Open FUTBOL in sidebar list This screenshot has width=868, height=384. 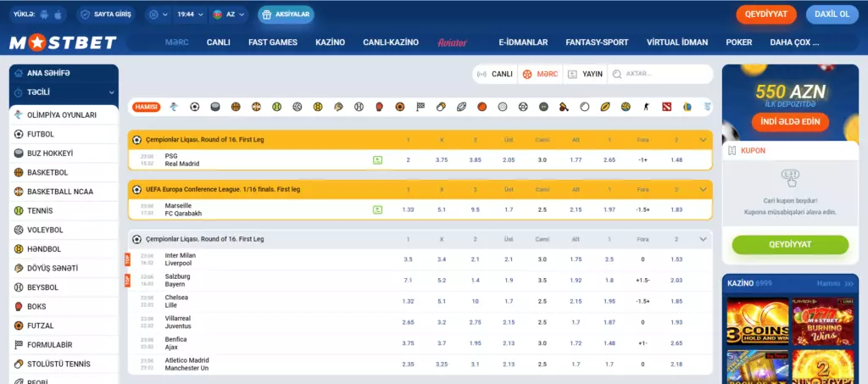[x=64, y=134]
